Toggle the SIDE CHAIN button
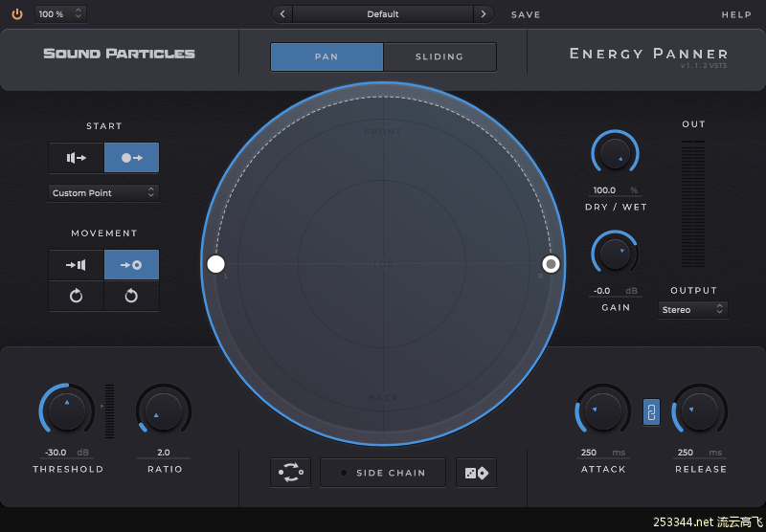 (x=383, y=473)
